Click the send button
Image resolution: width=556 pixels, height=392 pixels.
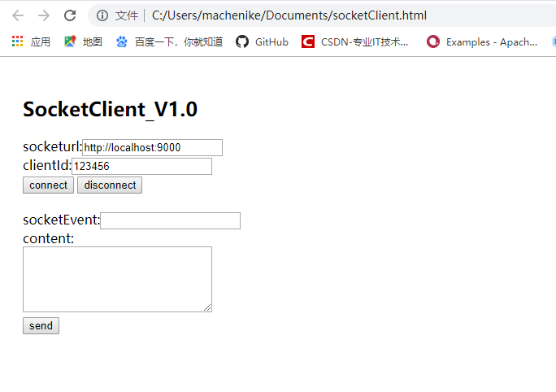tap(41, 325)
